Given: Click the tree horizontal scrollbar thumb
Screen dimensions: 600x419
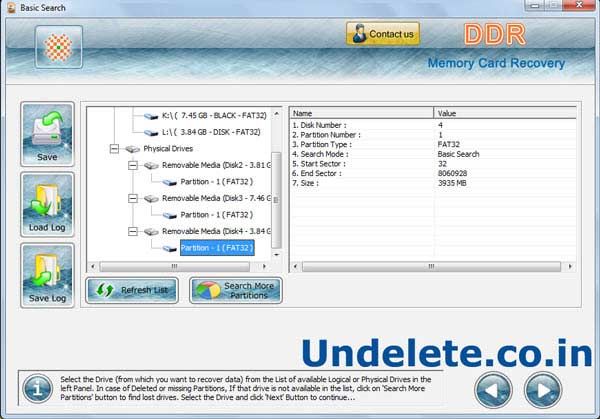Looking at the screenshot, I should (174, 266).
